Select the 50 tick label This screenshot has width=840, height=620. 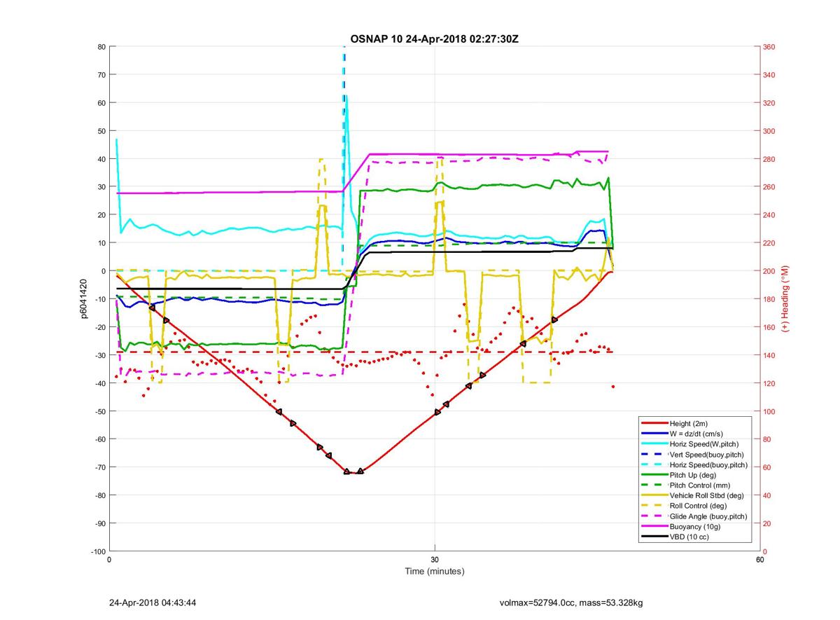[x=101, y=131]
